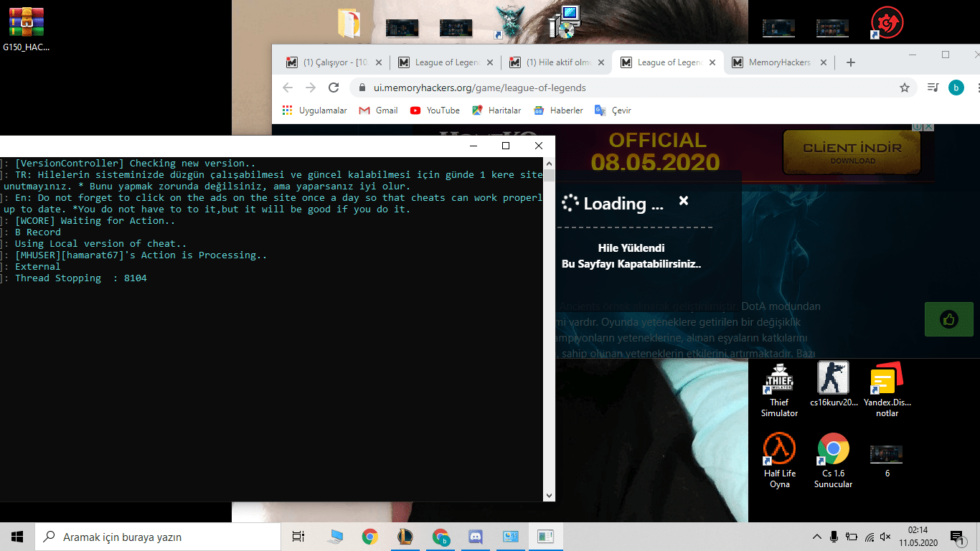Bookmark this page with the star icon
The width and height of the screenshot is (980, 551).
coord(905,88)
